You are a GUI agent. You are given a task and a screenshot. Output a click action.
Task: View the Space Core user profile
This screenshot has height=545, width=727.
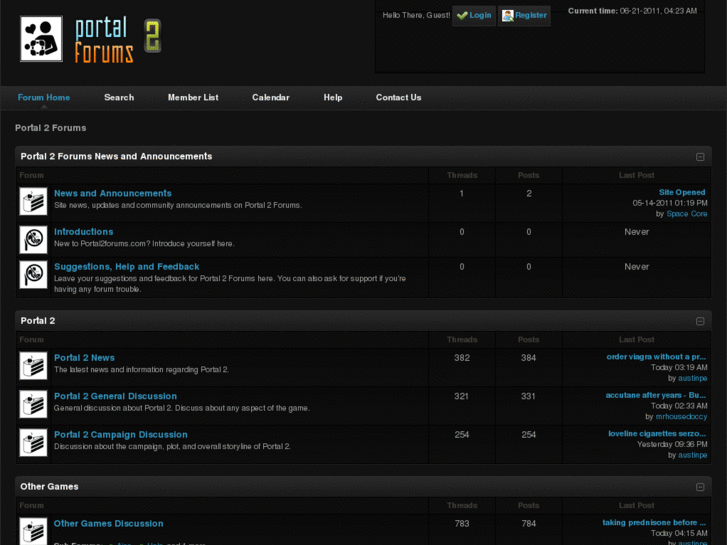click(687, 214)
